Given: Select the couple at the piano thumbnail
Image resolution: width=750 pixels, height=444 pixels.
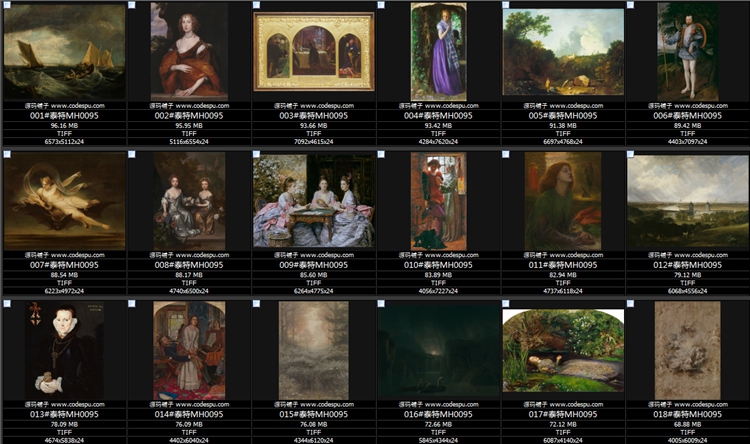Looking at the screenshot, I should coord(189,350).
